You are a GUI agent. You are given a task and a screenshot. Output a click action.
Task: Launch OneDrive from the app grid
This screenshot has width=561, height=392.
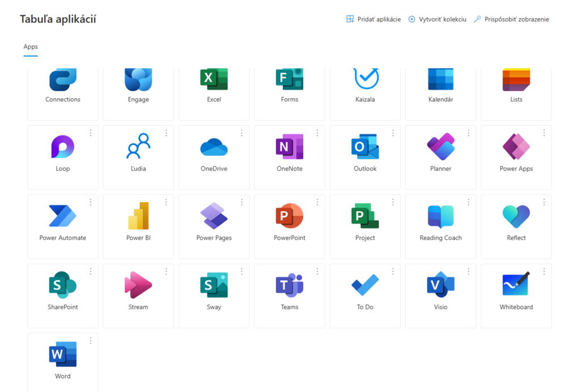tap(214, 148)
